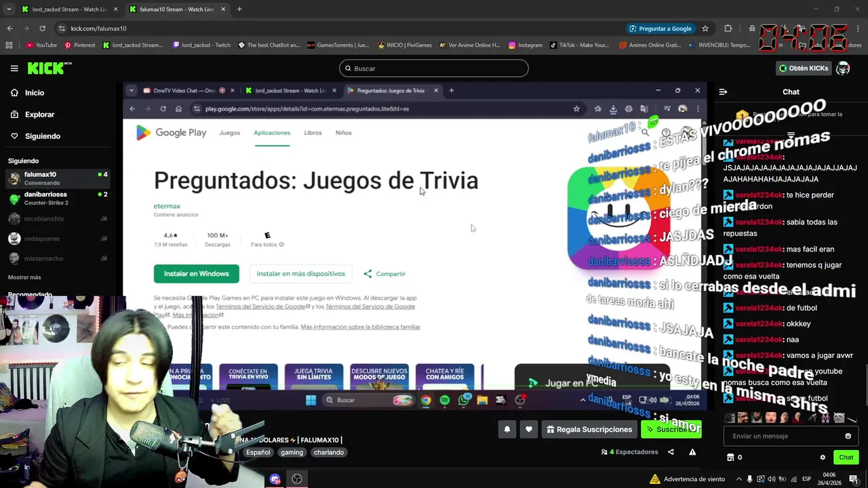Viewport: 868px width, 488px height.
Task: Select nicobianchix channel in following list
Action: pyautogui.click(x=58, y=219)
